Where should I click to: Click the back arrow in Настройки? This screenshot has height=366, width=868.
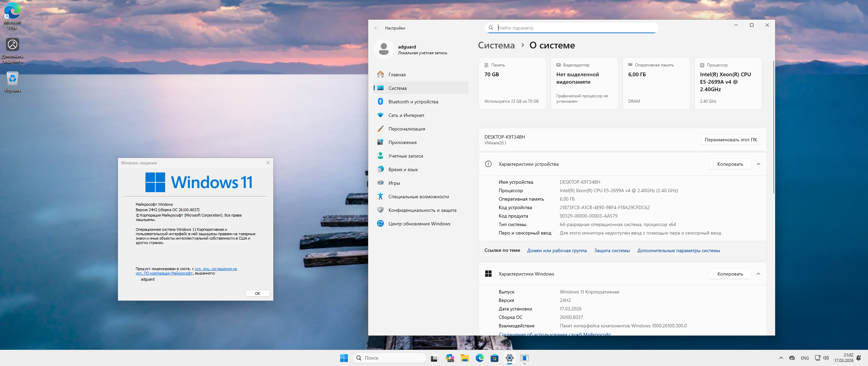(376, 28)
